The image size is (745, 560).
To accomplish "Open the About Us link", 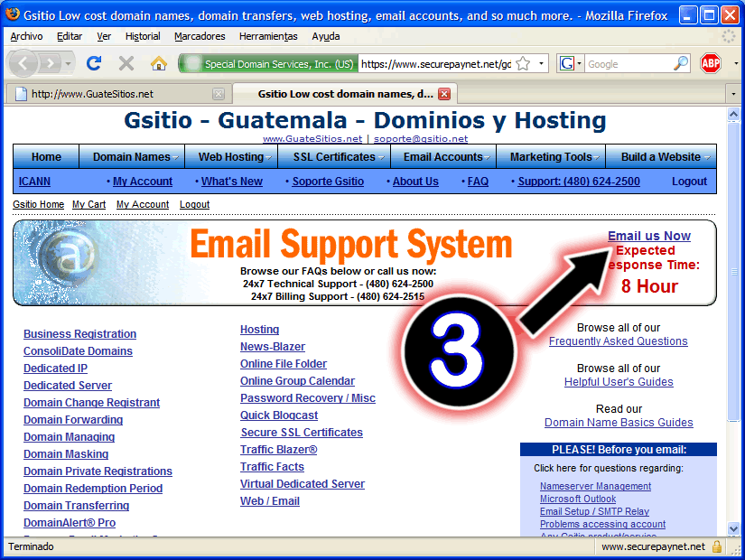I will point(415,182).
